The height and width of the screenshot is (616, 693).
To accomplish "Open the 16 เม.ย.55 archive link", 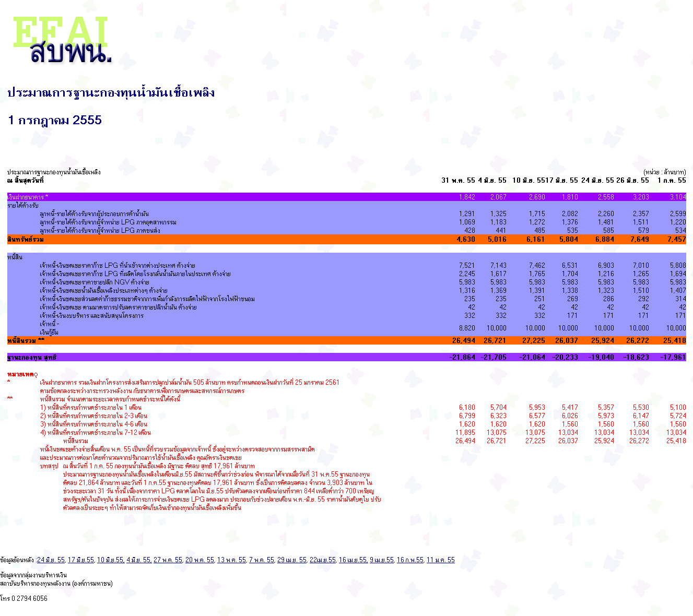I will (x=353, y=560).
